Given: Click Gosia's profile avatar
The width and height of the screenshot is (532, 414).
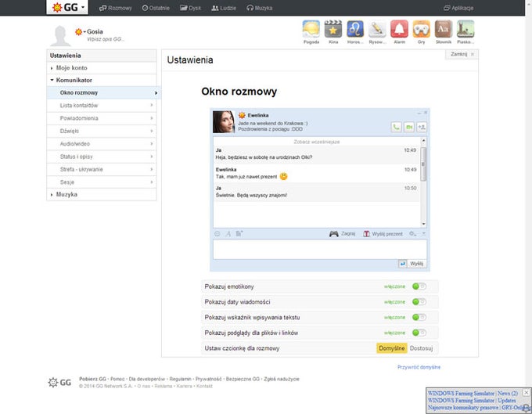Looking at the screenshot, I should (x=60, y=35).
